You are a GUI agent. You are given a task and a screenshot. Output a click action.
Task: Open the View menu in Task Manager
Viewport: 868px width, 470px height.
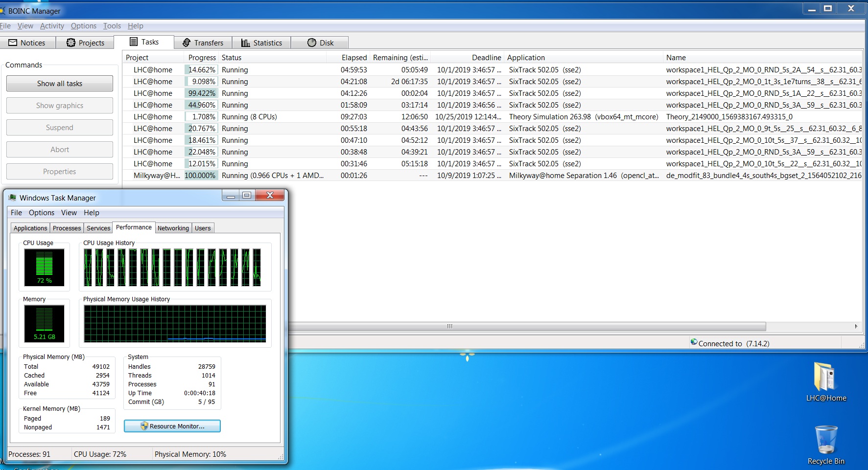[69, 213]
